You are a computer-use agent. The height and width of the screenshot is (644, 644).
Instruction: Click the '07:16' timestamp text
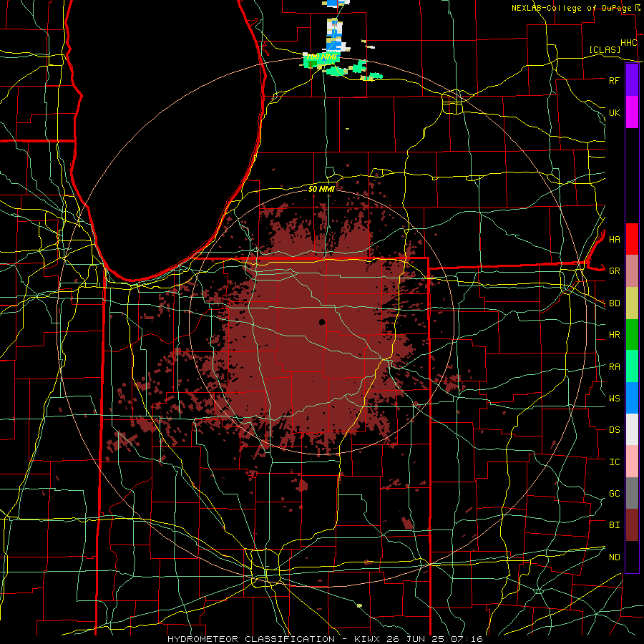click(466, 639)
